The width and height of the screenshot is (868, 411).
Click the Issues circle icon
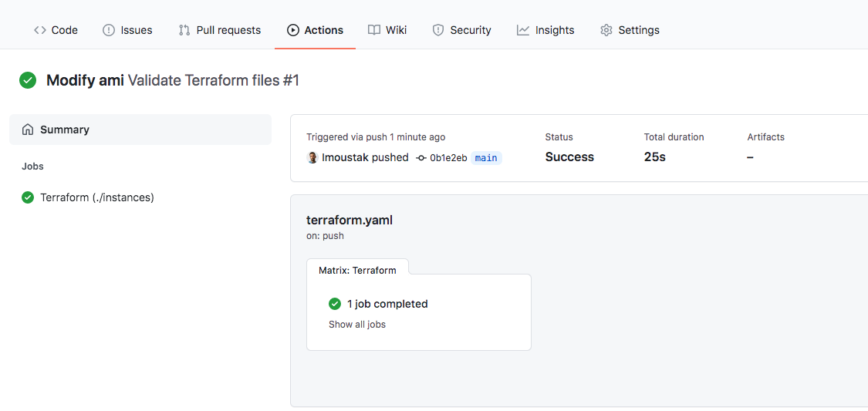point(109,30)
